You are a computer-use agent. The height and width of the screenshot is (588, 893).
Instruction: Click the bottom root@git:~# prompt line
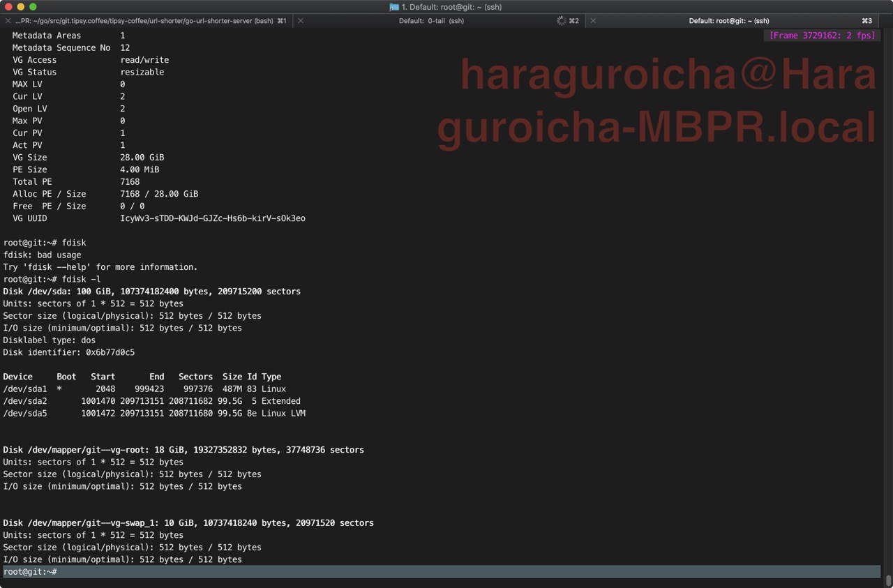click(442, 571)
